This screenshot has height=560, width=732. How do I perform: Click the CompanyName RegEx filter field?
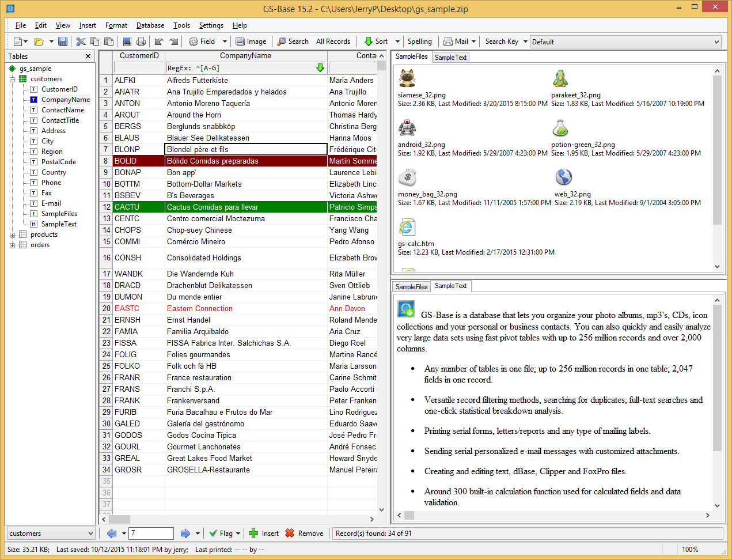[241, 67]
